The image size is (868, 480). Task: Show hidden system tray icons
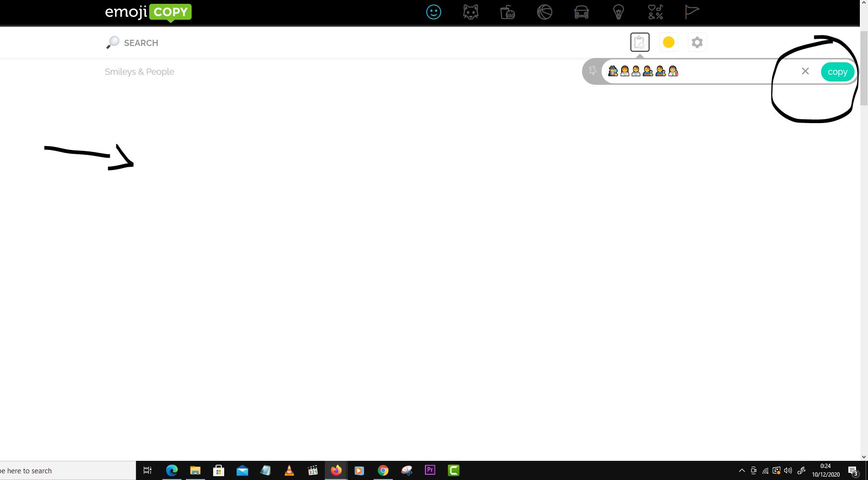742,470
